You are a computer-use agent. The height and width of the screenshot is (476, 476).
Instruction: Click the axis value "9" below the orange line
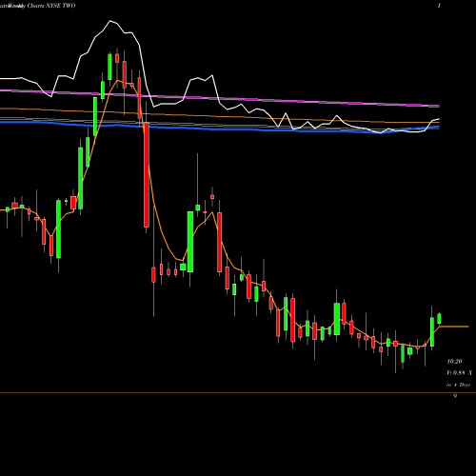455,396
